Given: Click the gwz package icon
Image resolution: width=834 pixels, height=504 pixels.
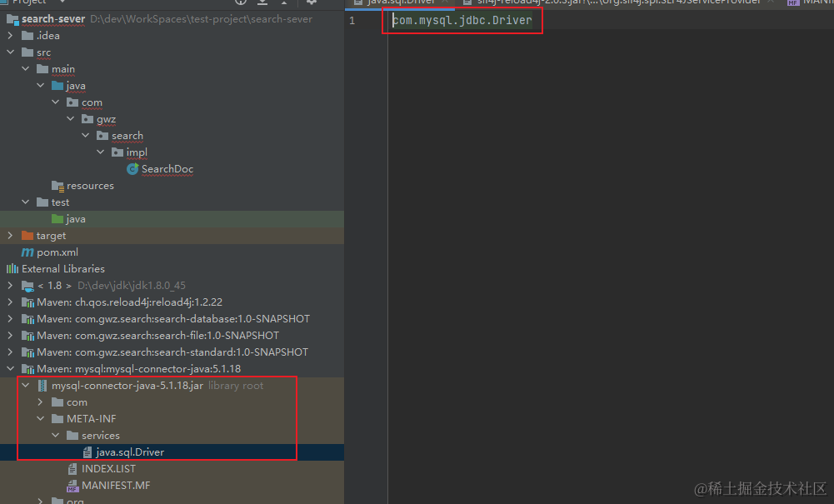Looking at the screenshot, I should [x=87, y=119].
